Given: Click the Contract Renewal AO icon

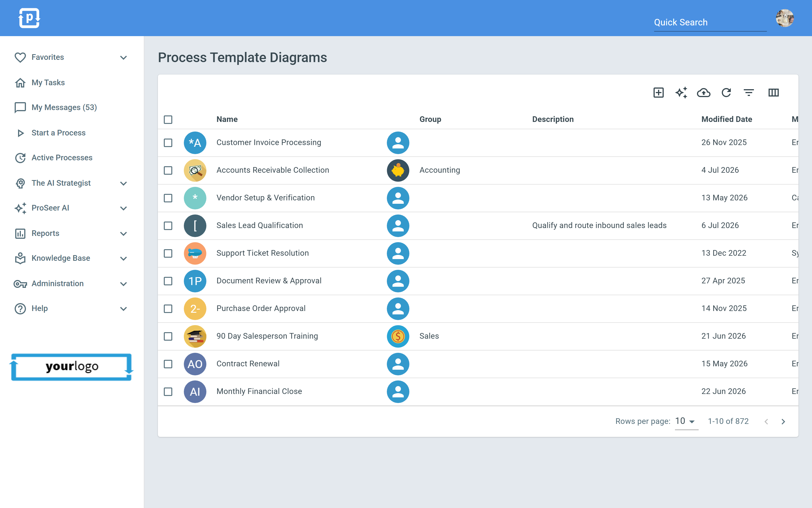Looking at the screenshot, I should (x=195, y=364).
